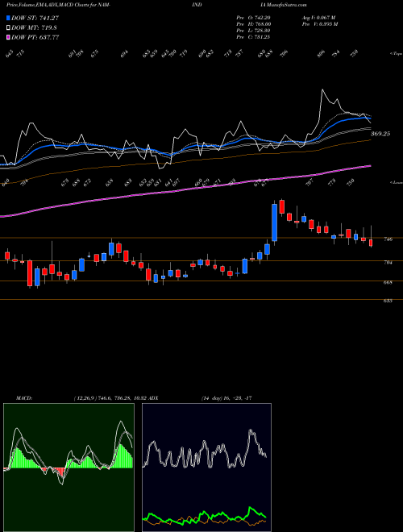The width and height of the screenshot is (403, 532).
Task: Click the last red candlestick on the right
Action: 371,243
